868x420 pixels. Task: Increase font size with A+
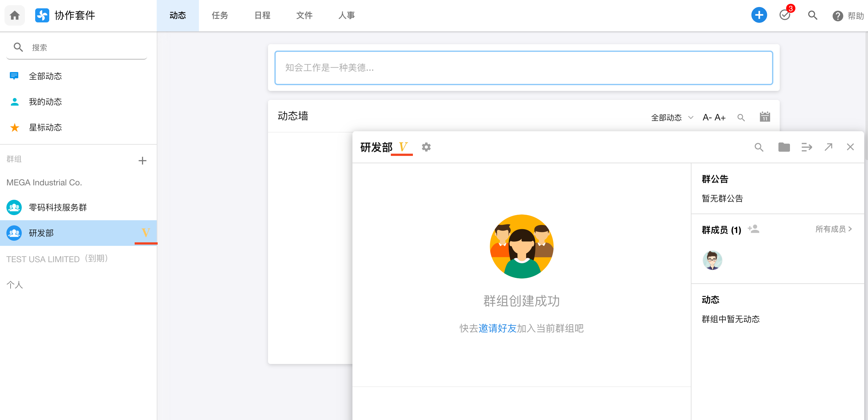[x=720, y=117]
